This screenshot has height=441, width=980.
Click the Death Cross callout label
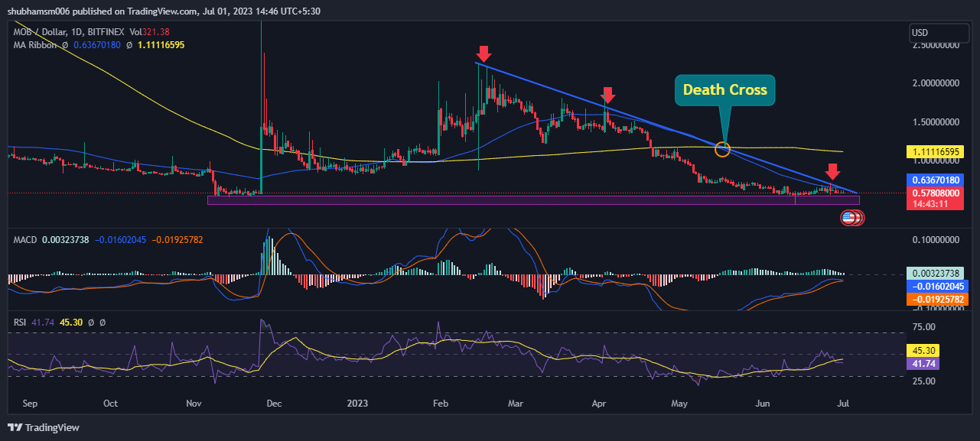coord(724,89)
